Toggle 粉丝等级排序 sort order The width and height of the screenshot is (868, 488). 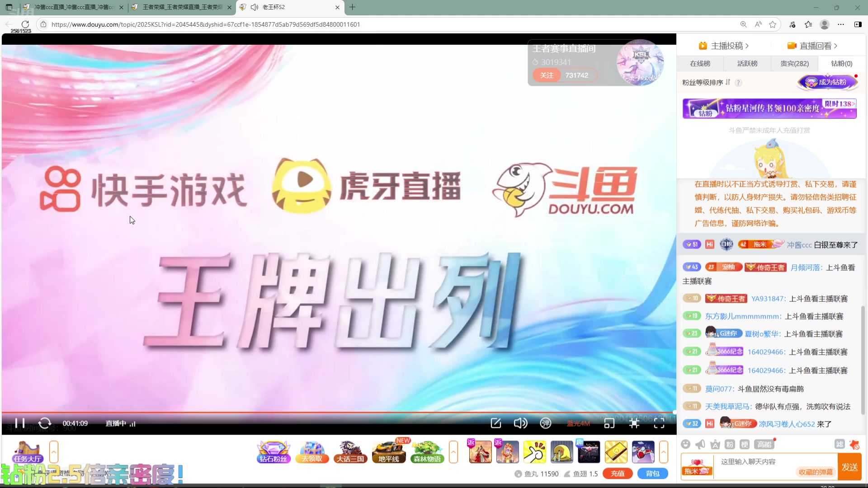[x=706, y=83]
